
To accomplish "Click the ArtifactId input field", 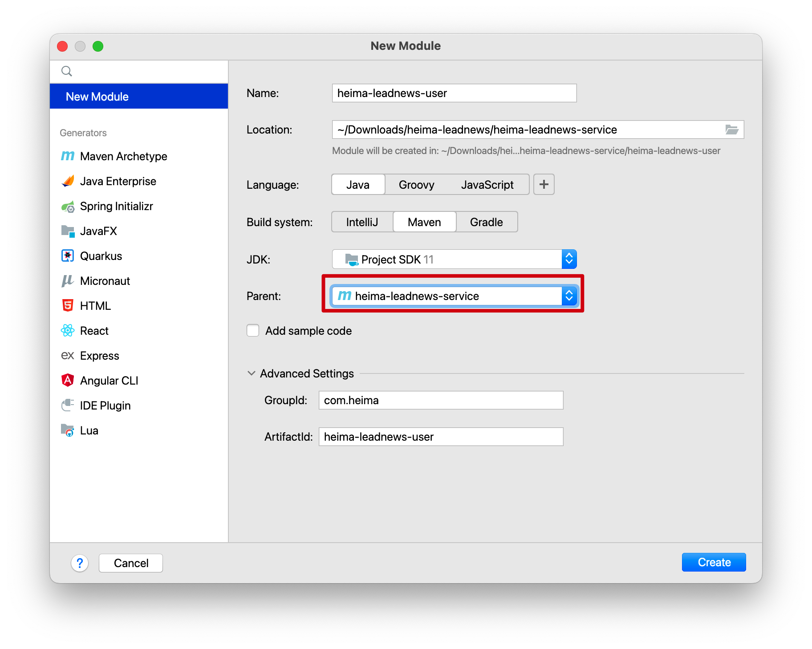I will pyautogui.click(x=441, y=437).
